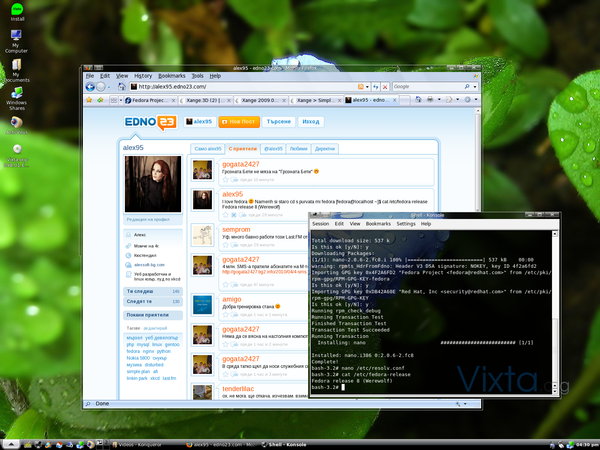Open My Documents desktop icon
Viewport: 600px width, 450px height.
tap(16, 70)
